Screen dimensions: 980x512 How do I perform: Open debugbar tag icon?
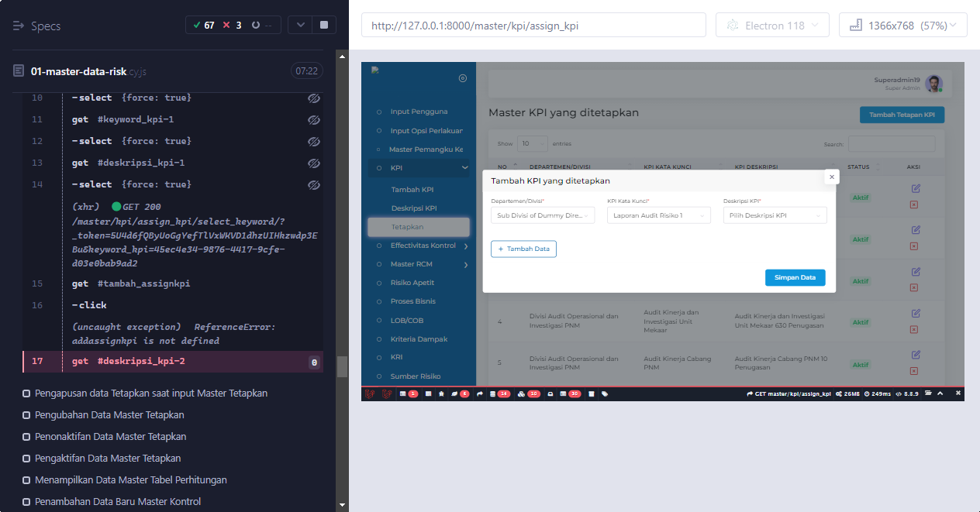[x=605, y=393]
